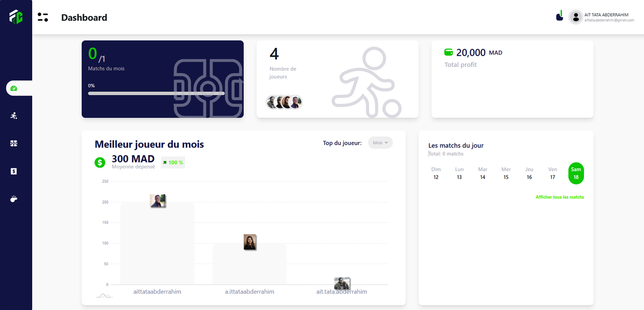Click the green dollar icon beside 300 MAD
The image size is (644, 310).
pos(100,162)
